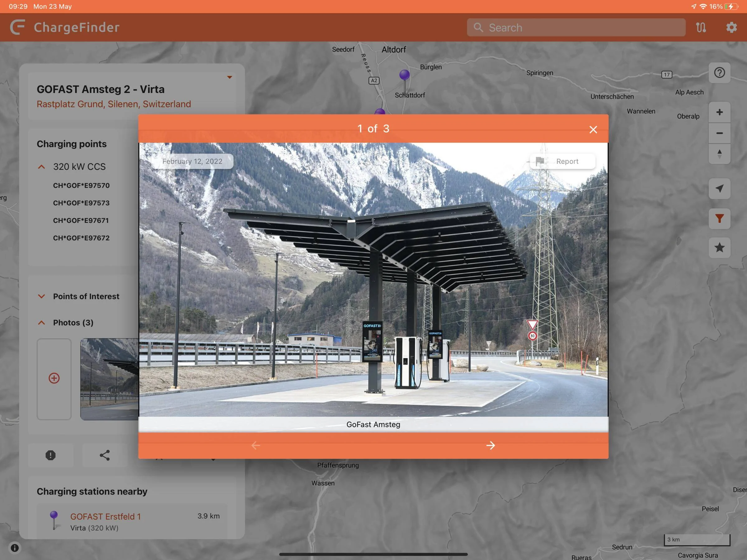Click the Sedrun map label
The height and width of the screenshot is (560, 747).
[x=622, y=547]
